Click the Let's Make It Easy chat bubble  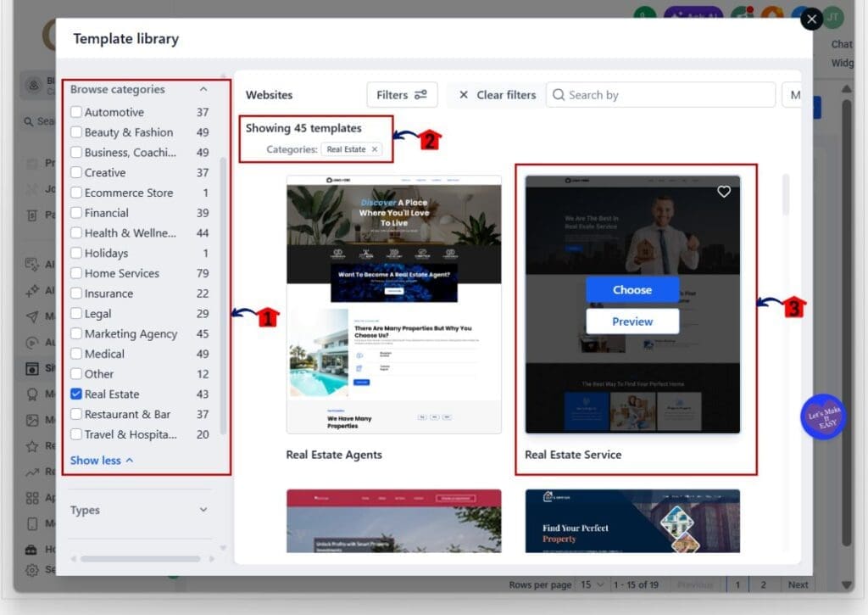(x=823, y=417)
